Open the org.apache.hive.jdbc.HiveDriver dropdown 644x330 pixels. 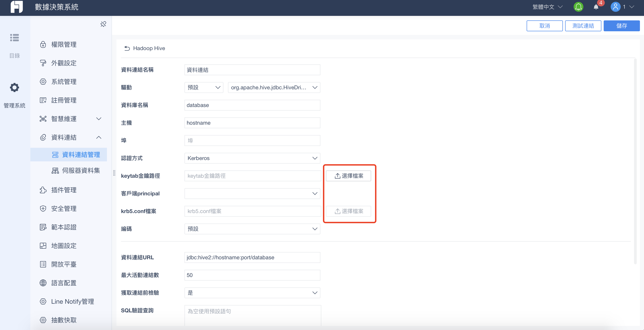point(274,87)
